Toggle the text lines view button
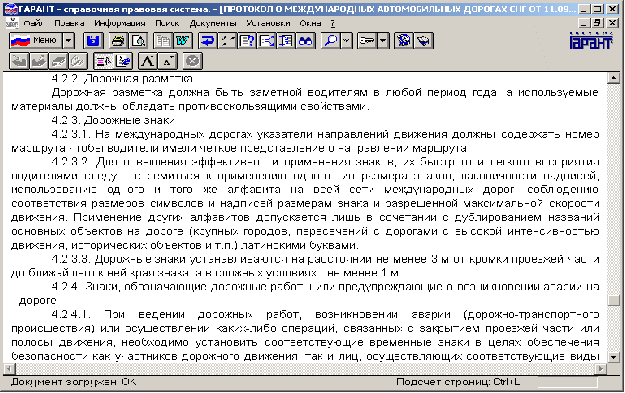 [x=103, y=61]
